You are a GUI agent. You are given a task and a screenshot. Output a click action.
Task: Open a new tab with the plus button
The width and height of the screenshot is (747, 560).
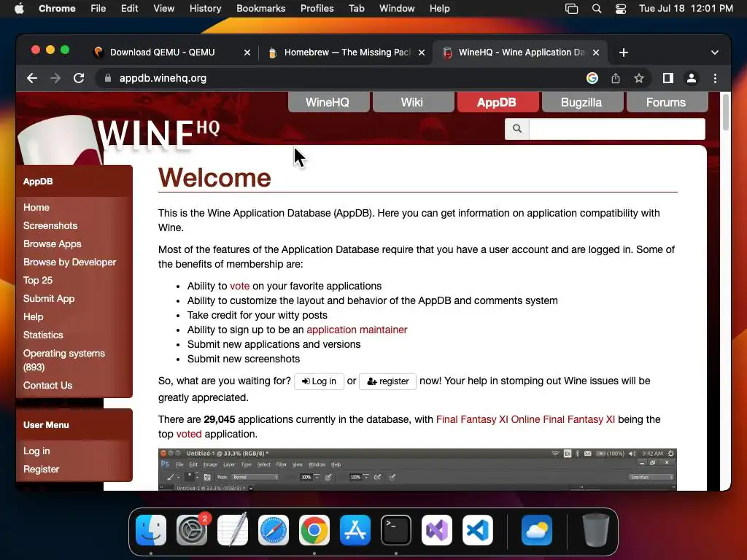[624, 52]
